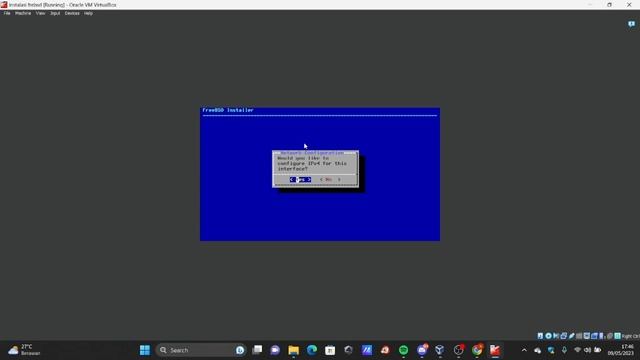
Task: Click the mouse integration status icon
Action: [609, 336]
